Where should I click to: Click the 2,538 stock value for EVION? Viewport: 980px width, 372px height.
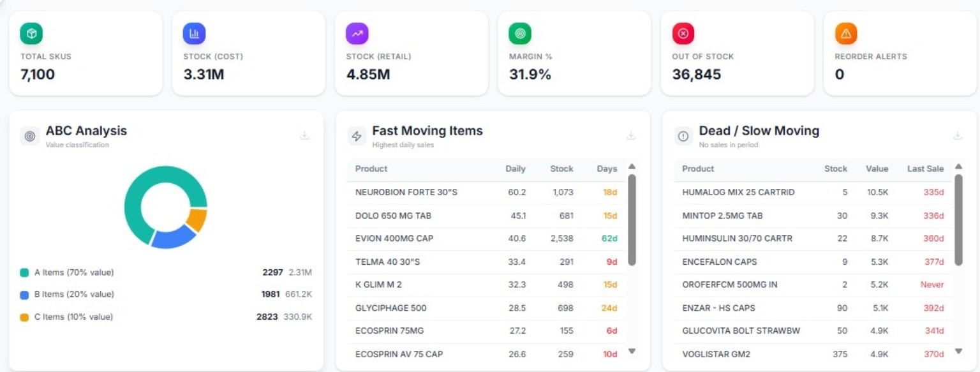click(561, 239)
